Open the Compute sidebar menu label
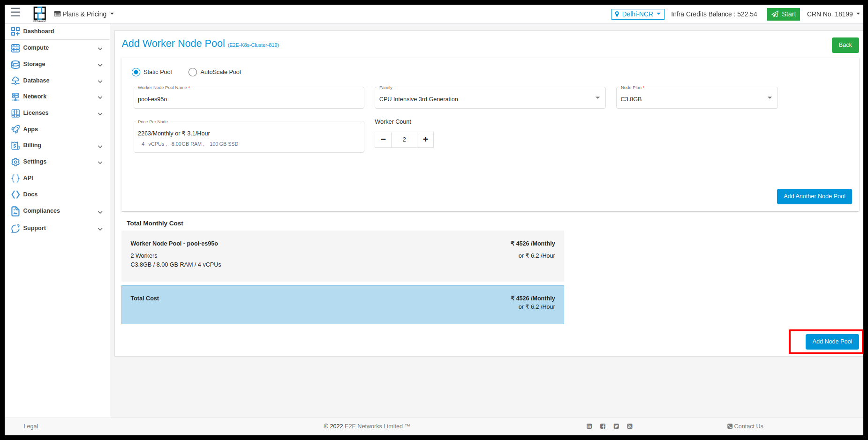Image resolution: width=868 pixels, height=440 pixels. [36, 48]
